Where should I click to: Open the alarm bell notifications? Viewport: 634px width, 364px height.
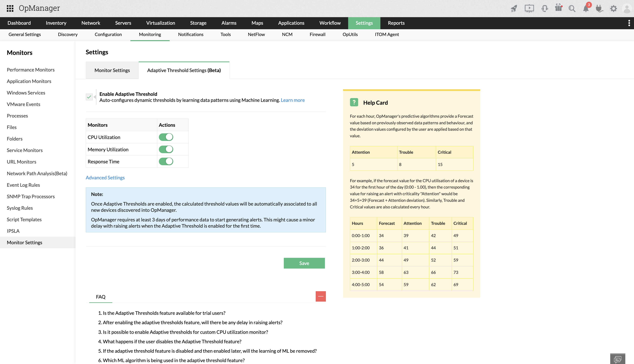(x=586, y=9)
